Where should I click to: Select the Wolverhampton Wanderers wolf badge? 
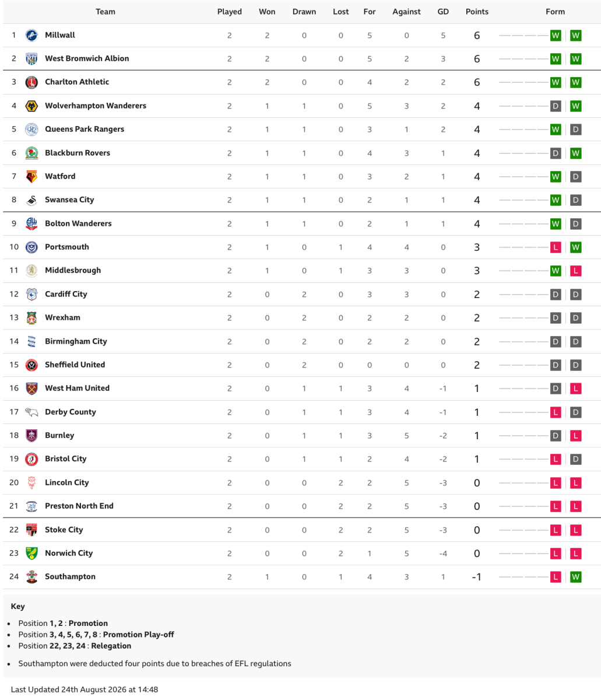31,106
